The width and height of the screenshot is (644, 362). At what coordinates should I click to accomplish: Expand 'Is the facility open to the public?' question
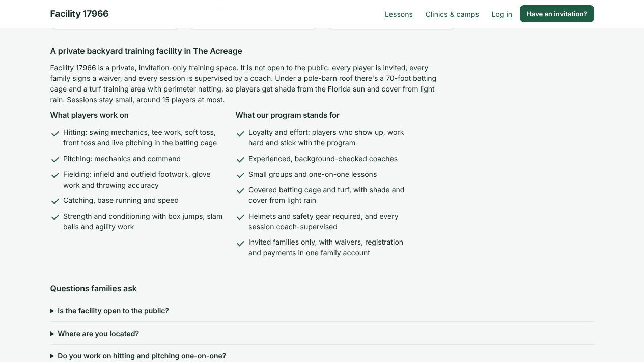(322, 311)
